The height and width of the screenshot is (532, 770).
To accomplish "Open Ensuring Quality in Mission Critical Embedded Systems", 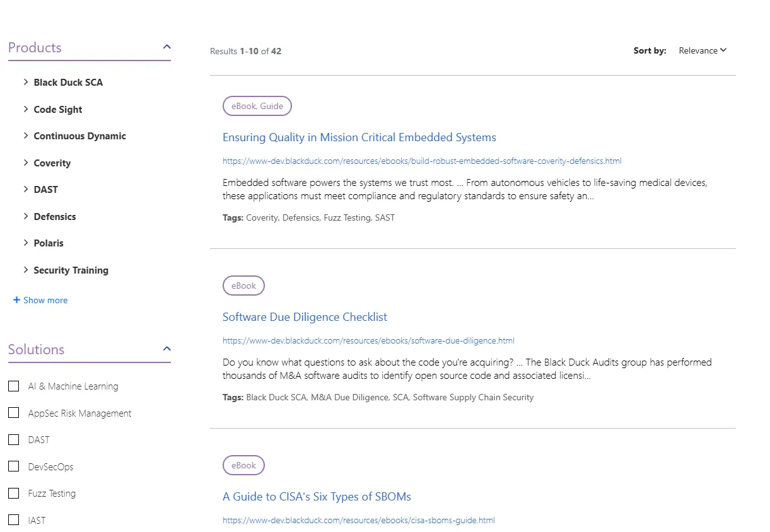I will pos(359,137).
